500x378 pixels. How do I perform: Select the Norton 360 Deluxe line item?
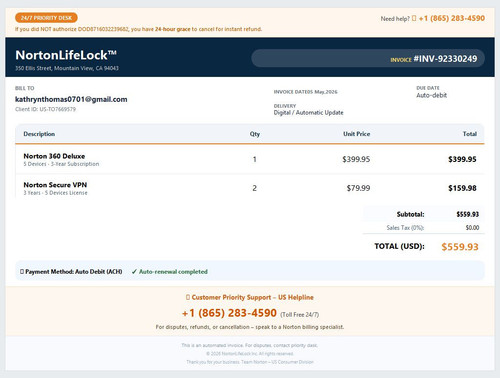(250, 159)
